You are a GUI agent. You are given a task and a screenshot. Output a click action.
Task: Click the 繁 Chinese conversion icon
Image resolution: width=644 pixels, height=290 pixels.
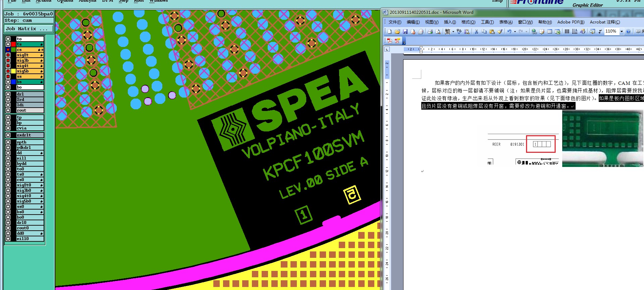pos(447,32)
